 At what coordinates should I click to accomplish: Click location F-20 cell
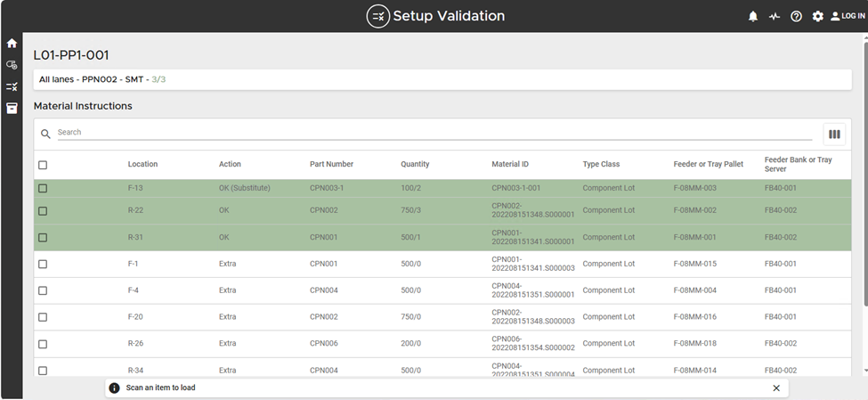pos(135,317)
